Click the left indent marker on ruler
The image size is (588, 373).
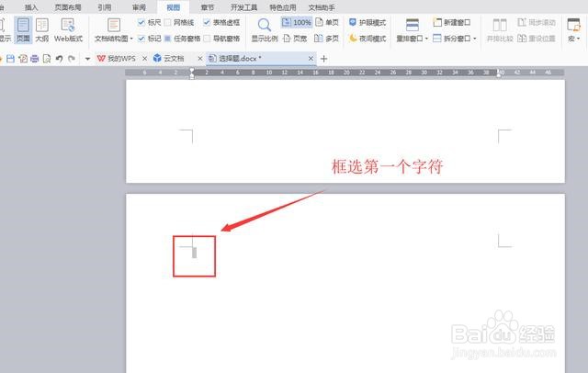click(x=192, y=73)
